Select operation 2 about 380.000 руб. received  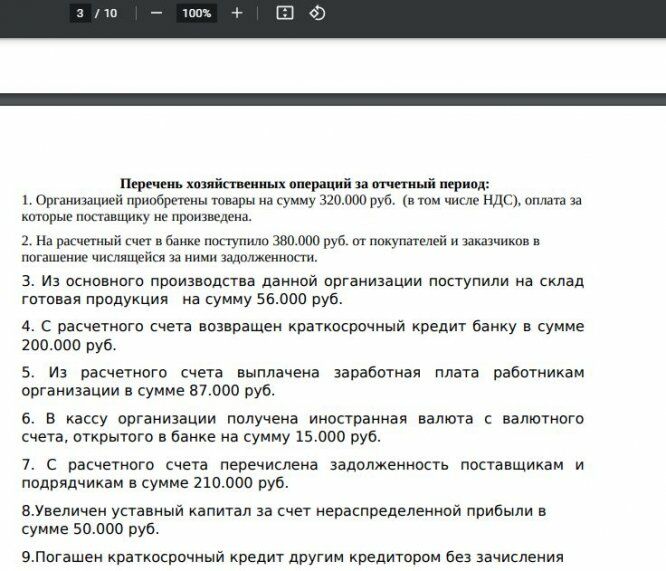pyautogui.click(x=280, y=249)
